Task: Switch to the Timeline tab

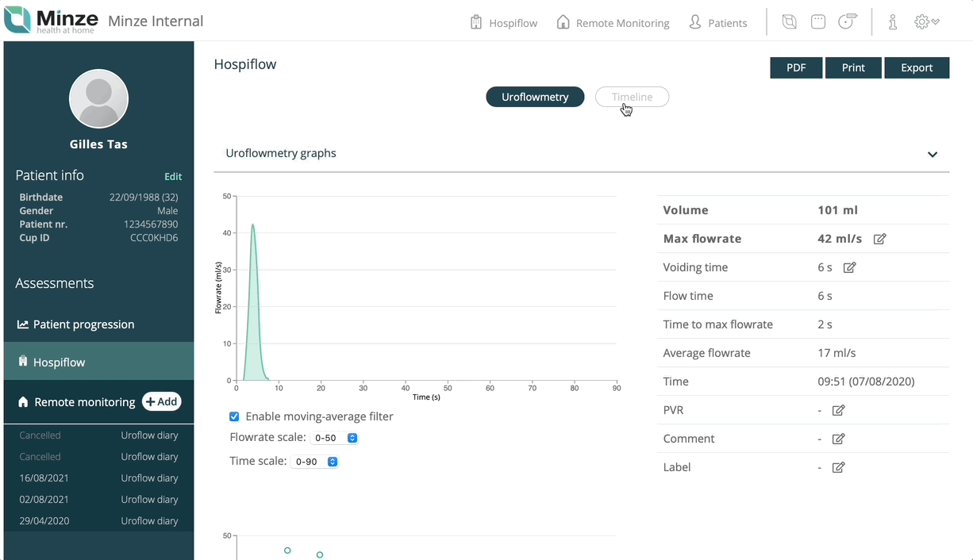Action: (x=633, y=97)
